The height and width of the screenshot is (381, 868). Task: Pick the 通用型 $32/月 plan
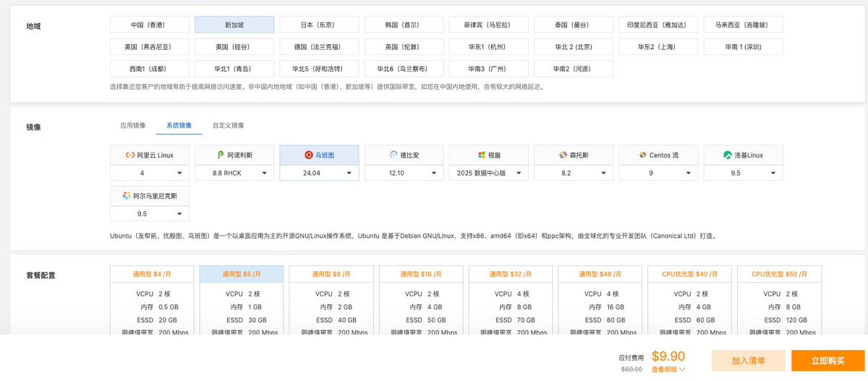[511, 300]
